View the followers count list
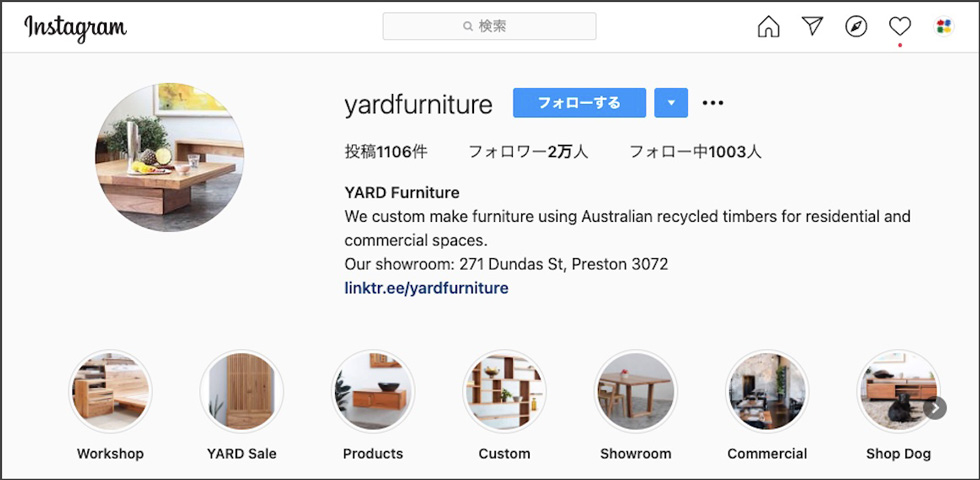Screen dimensions: 980x480 click(528, 152)
